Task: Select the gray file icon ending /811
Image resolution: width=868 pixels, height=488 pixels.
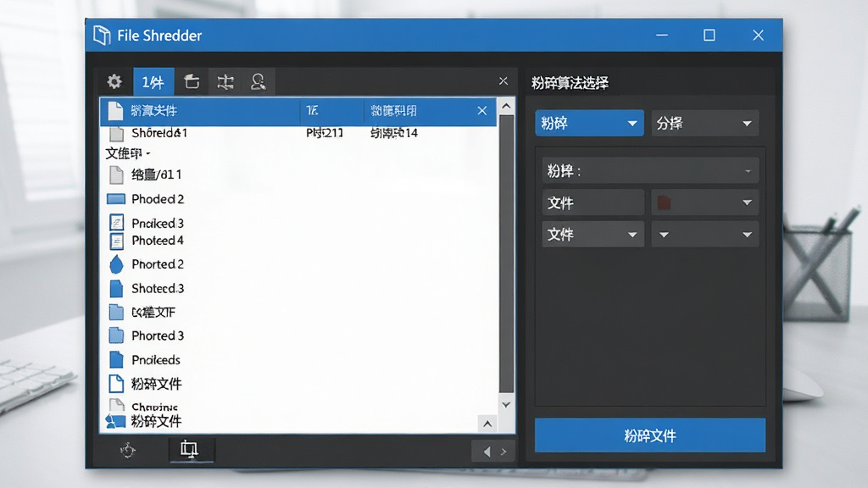Action: 116,175
